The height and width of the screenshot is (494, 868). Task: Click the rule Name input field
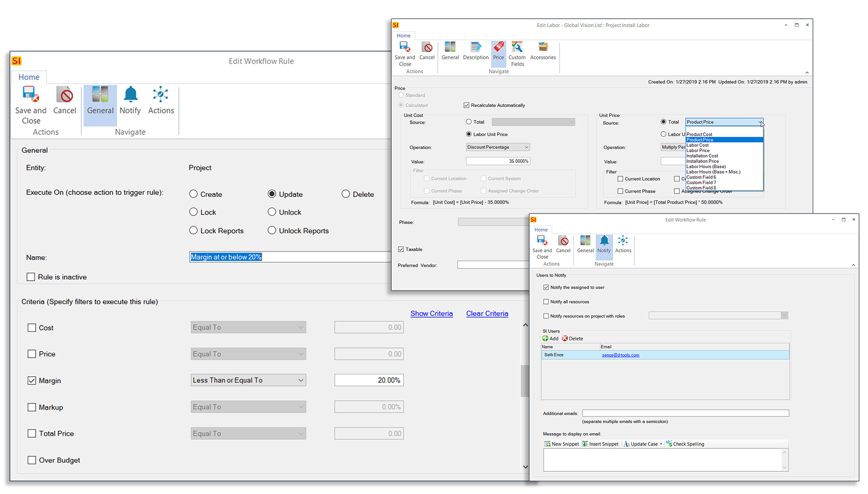click(291, 257)
